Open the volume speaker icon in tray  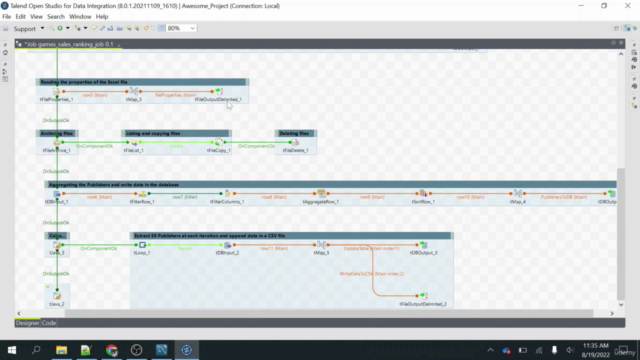point(570,350)
